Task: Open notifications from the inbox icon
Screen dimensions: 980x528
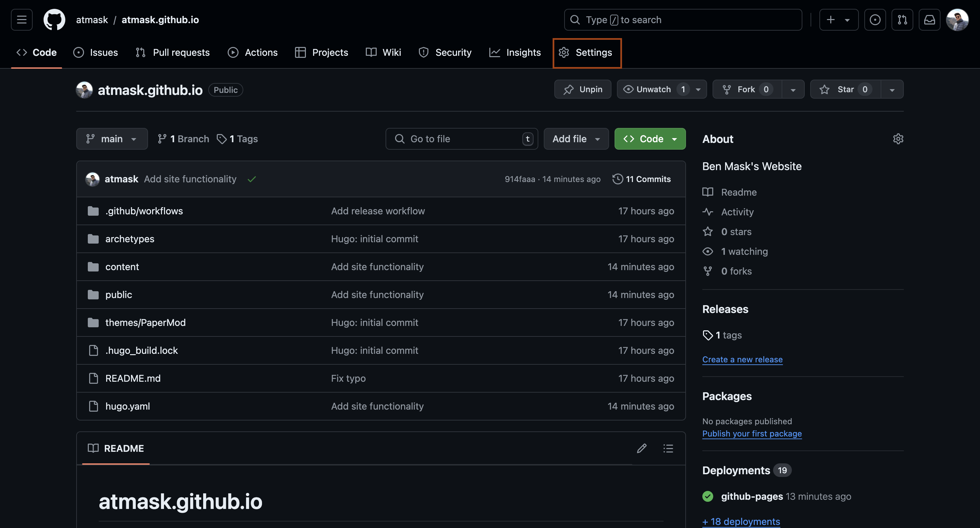Action: [x=929, y=19]
